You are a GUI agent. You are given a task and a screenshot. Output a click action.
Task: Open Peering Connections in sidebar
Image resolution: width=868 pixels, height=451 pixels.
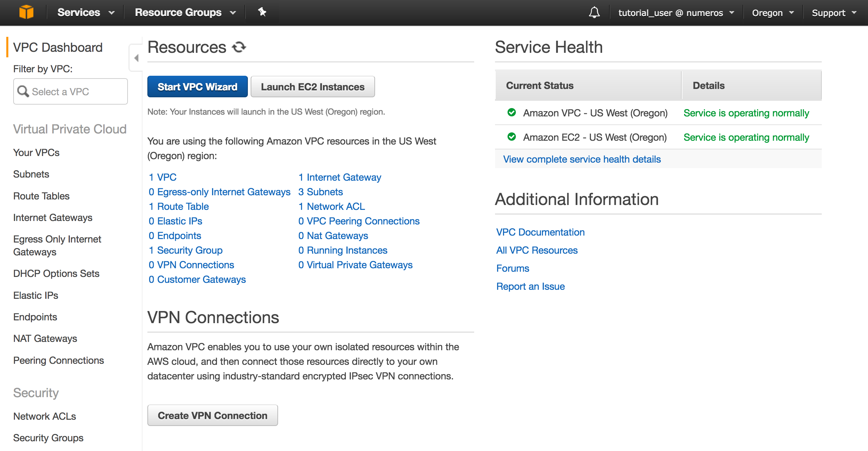click(58, 360)
